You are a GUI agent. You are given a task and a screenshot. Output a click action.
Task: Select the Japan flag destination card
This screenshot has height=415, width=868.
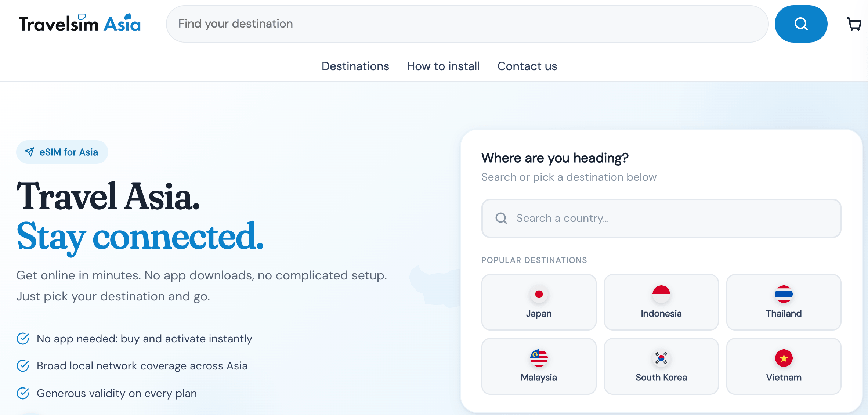(x=539, y=302)
